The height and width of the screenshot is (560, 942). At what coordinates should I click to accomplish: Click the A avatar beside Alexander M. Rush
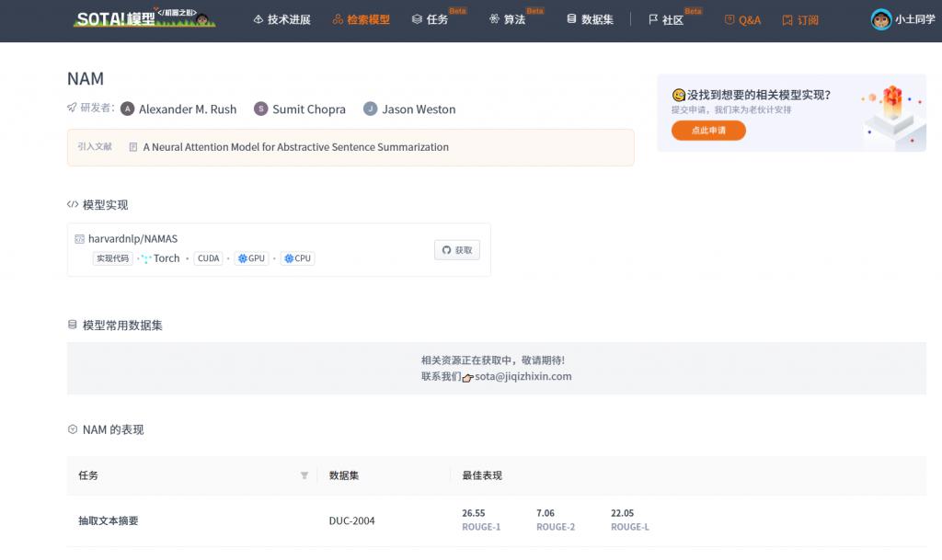(127, 109)
